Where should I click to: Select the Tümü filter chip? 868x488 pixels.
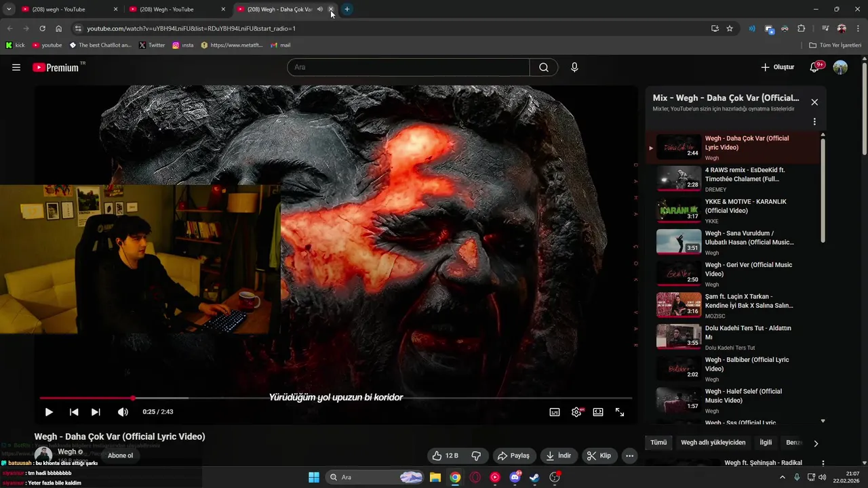click(x=658, y=443)
